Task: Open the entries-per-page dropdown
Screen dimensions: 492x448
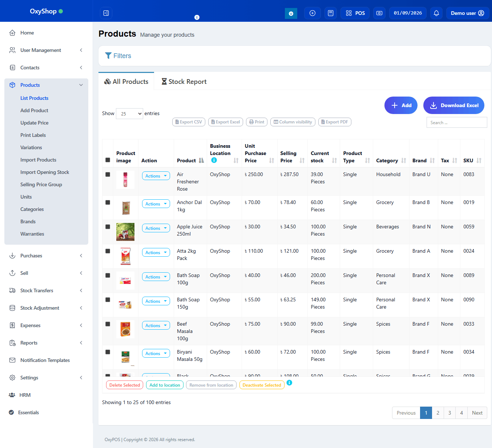Action: click(x=129, y=114)
